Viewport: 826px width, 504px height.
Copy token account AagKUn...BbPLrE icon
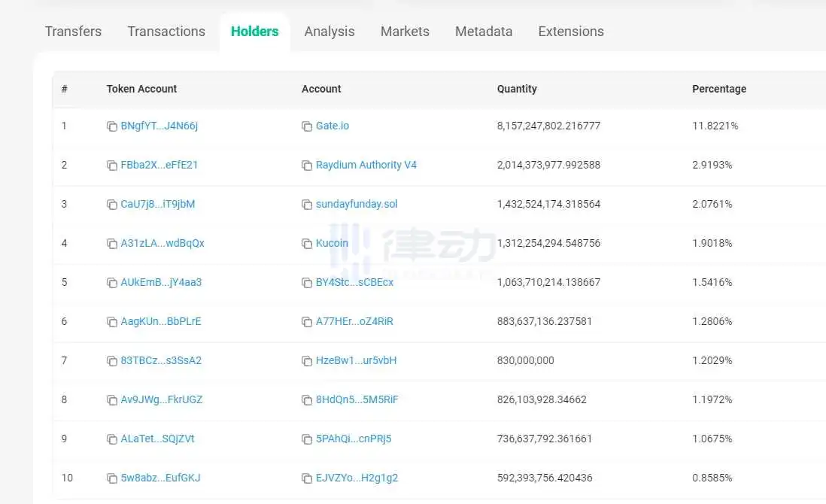point(111,322)
